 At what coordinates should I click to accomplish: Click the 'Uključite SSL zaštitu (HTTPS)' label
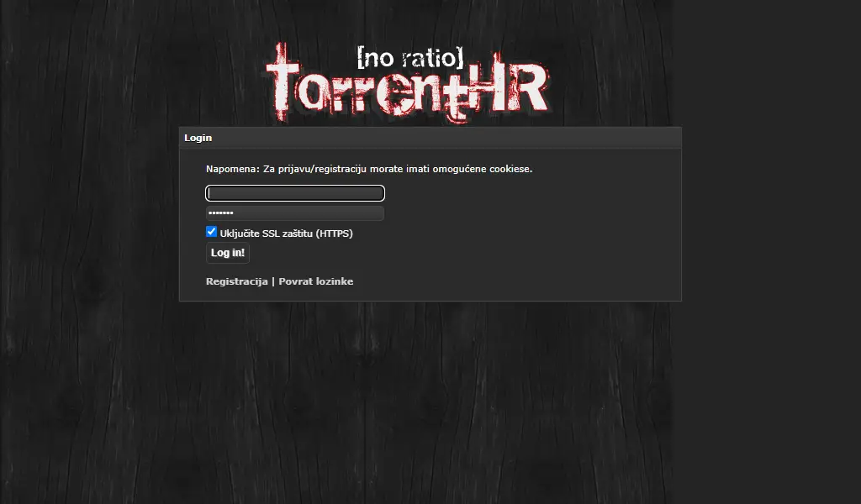286,233
